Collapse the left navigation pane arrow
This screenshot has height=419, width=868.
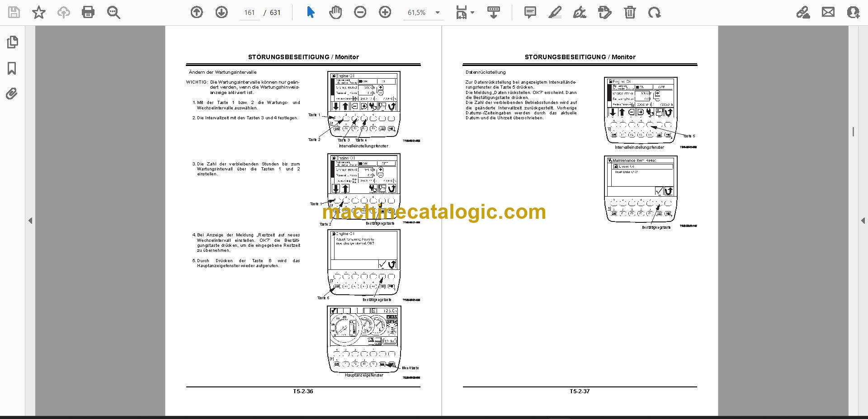coord(30,221)
